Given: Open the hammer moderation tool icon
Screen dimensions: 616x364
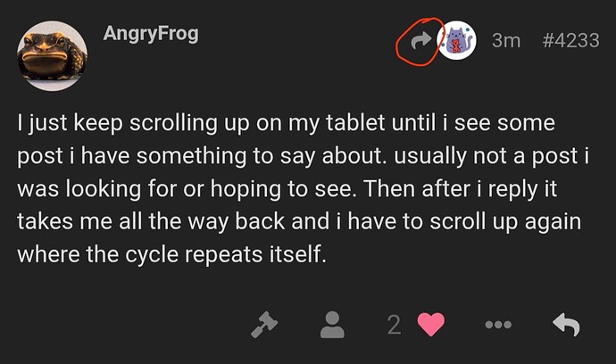Looking at the screenshot, I should click(265, 326).
